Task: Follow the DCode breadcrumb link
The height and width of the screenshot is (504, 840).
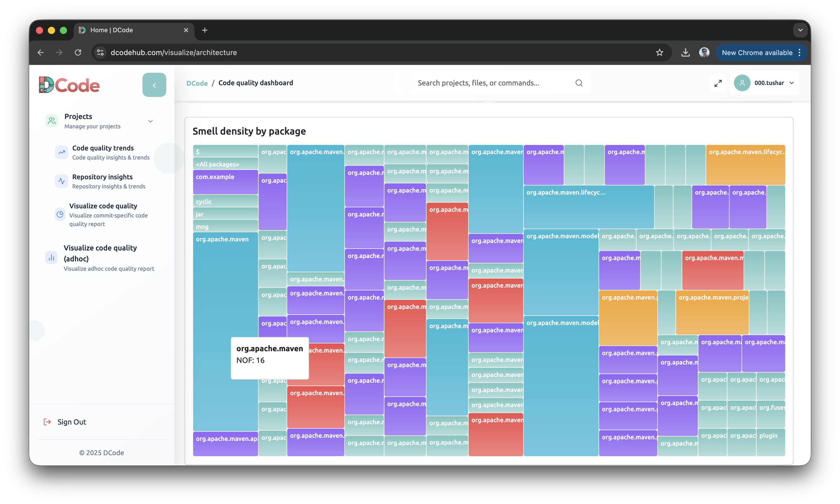Action: click(x=197, y=83)
